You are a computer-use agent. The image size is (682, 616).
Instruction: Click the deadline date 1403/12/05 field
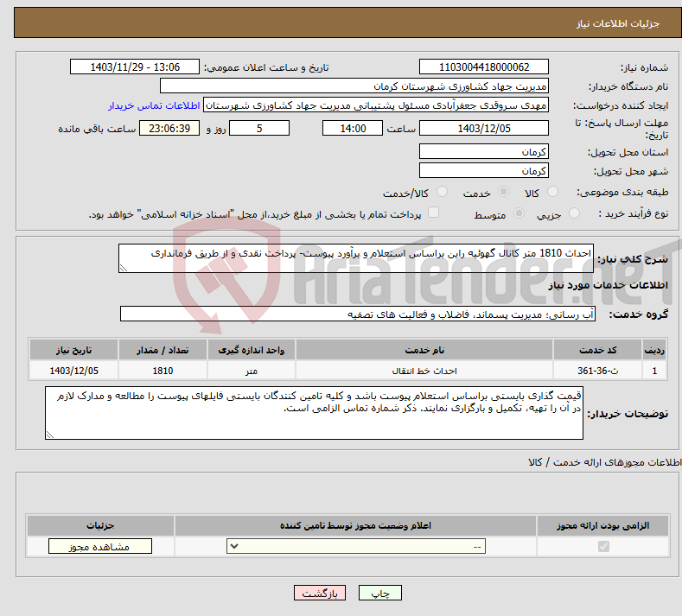484,128
